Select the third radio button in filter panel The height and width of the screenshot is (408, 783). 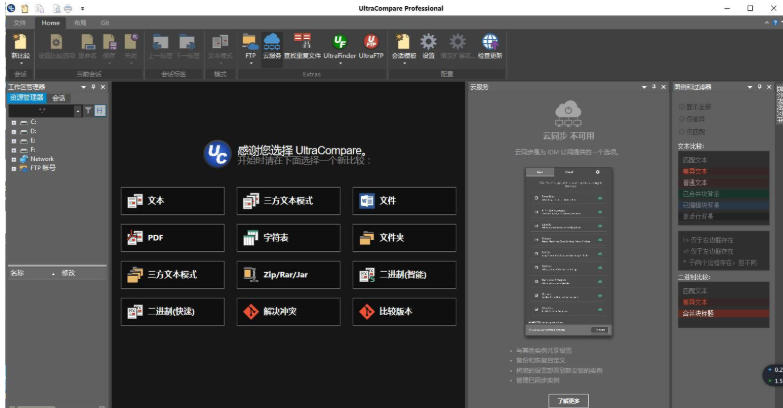682,131
